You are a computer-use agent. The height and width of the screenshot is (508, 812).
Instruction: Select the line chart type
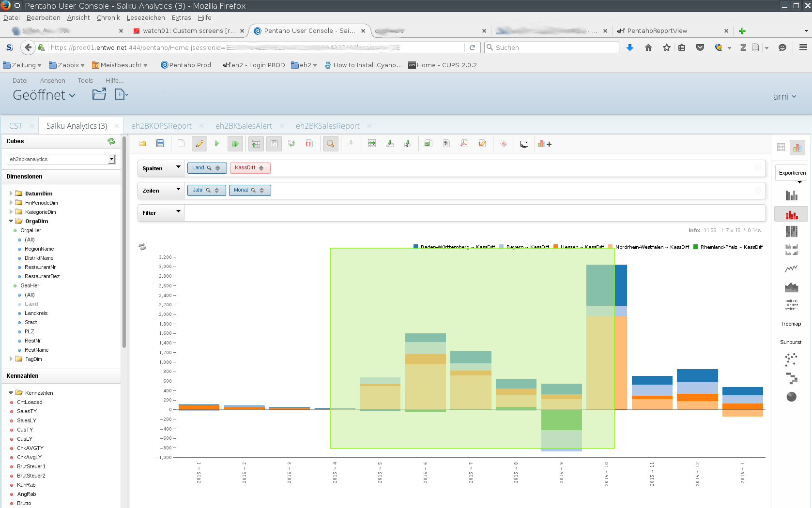[x=791, y=269]
